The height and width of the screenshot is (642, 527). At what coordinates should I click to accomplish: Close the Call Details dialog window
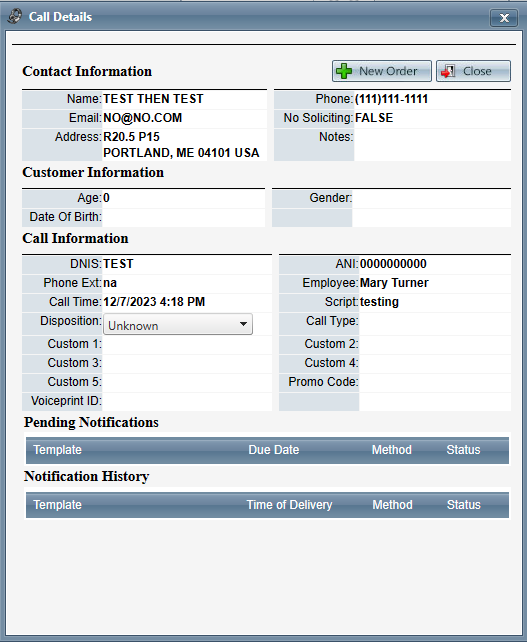tap(504, 18)
